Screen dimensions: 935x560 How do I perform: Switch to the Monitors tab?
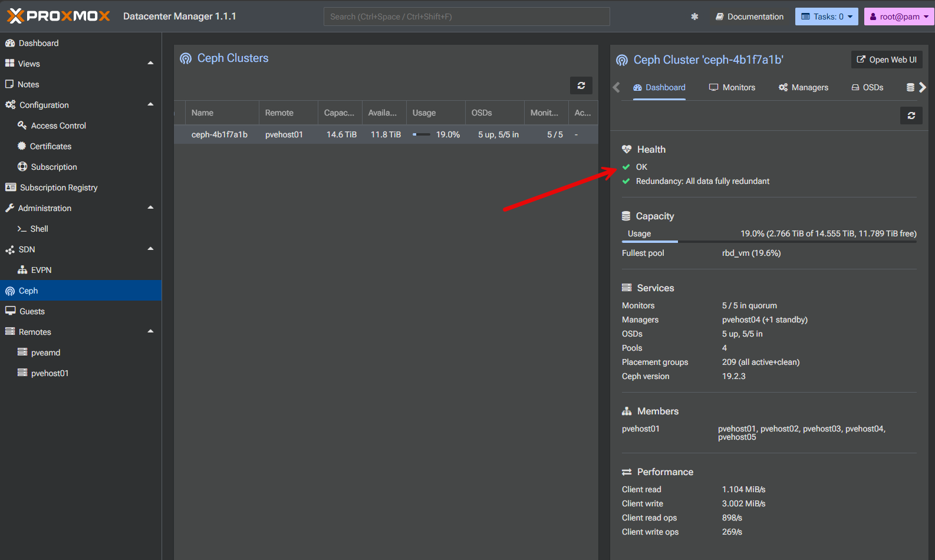click(x=732, y=87)
